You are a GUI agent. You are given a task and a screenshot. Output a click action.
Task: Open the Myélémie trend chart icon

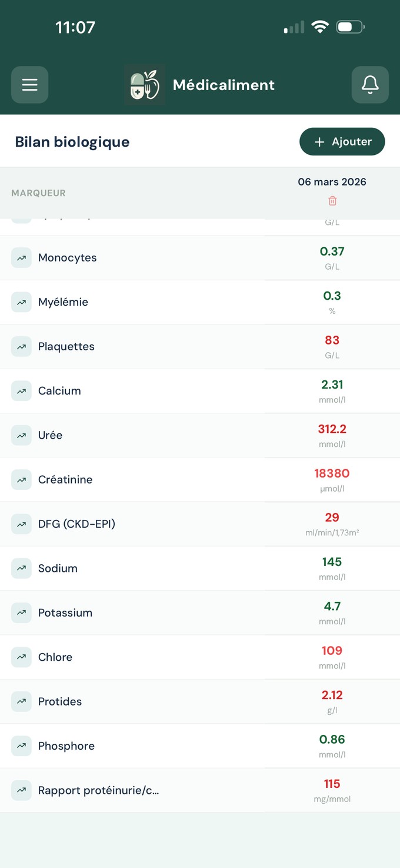[21, 302]
